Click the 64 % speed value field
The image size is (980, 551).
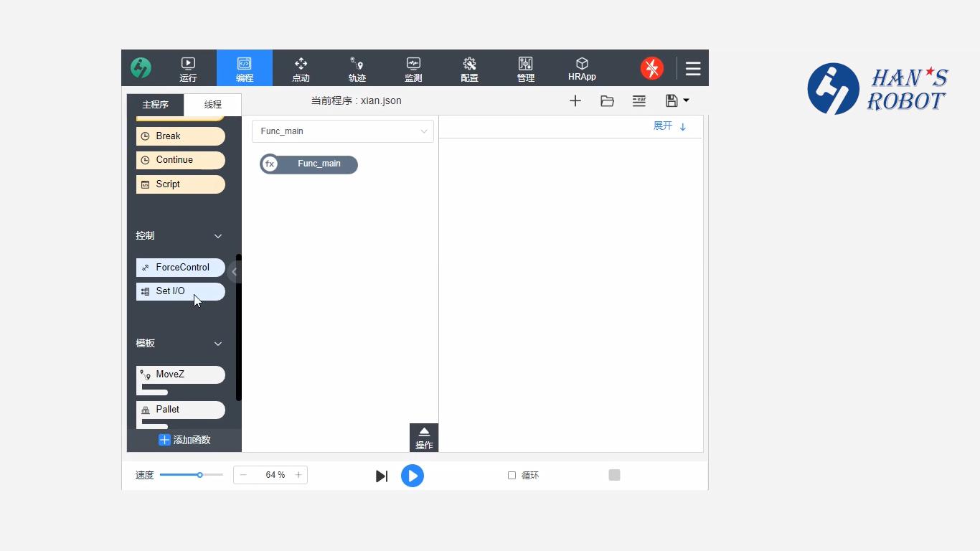click(x=275, y=475)
